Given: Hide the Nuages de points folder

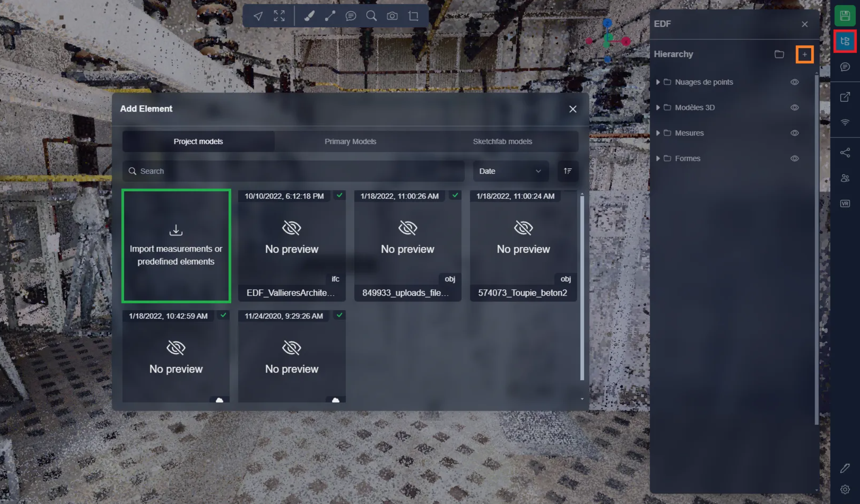Looking at the screenshot, I should (795, 82).
